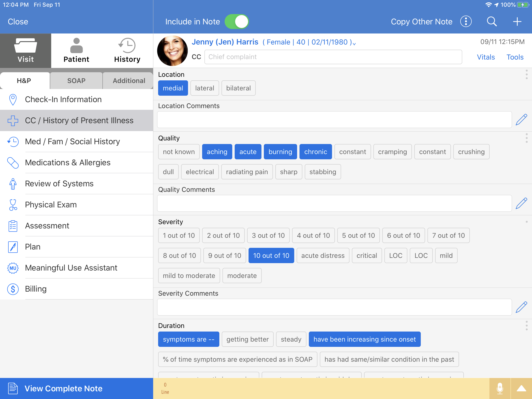Tap the microphone dictation icon

pos(500,388)
